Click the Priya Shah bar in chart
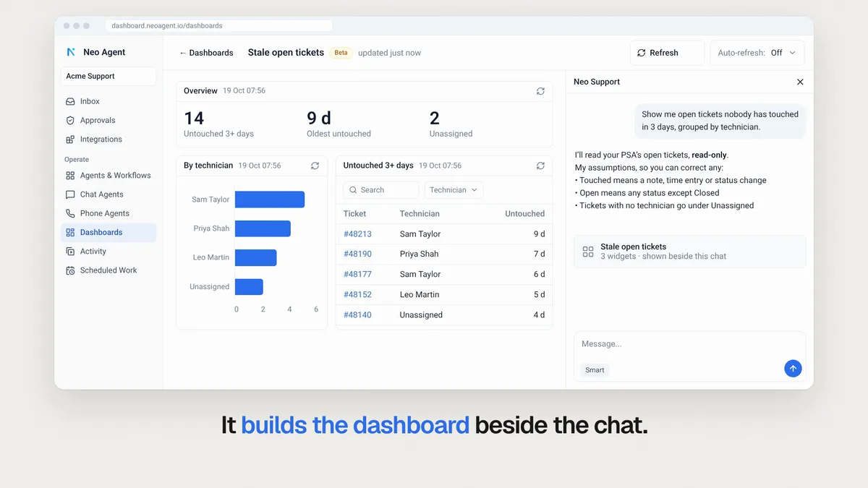 point(263,228)
